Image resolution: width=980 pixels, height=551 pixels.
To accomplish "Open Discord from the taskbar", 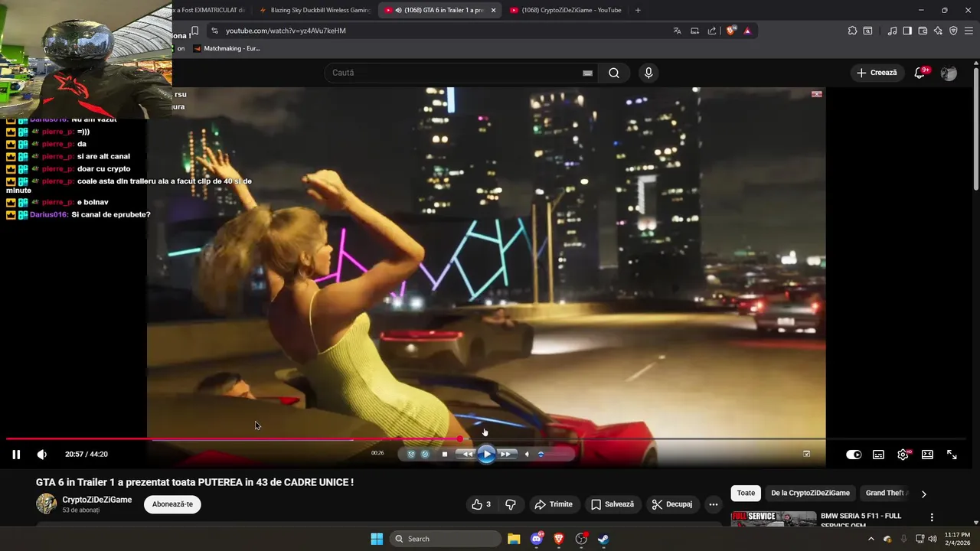I will [537, 539].
